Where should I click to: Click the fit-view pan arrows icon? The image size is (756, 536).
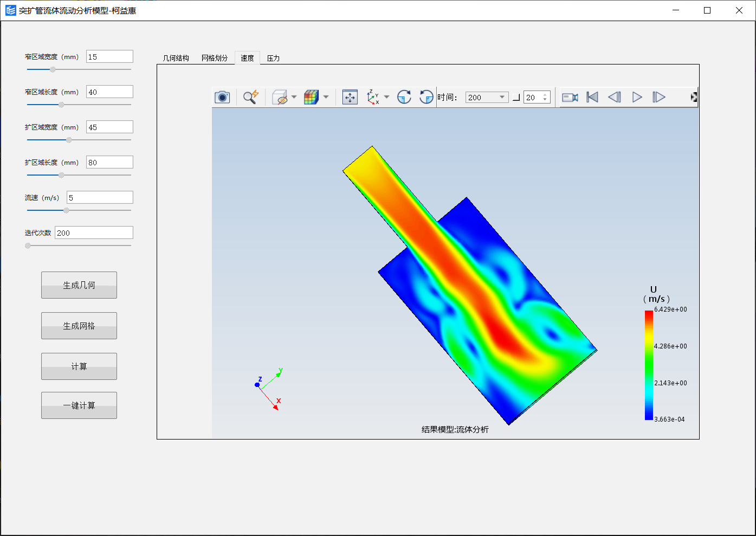click(350, 97)
